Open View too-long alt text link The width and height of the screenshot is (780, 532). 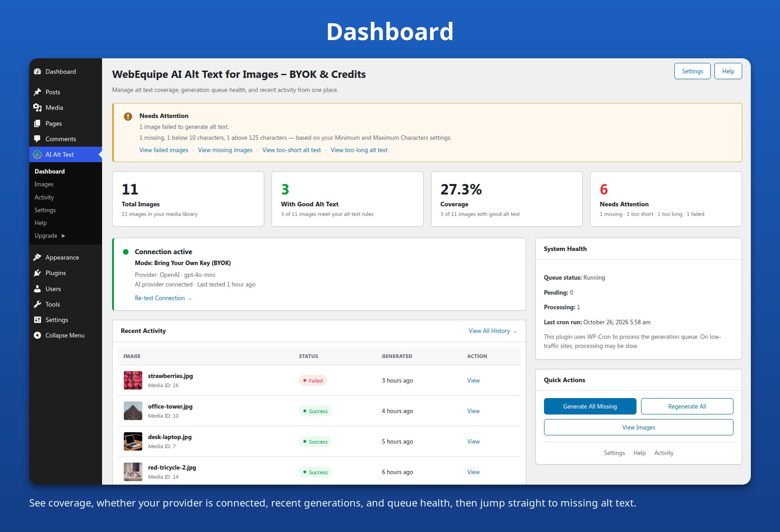pos(359,150)
